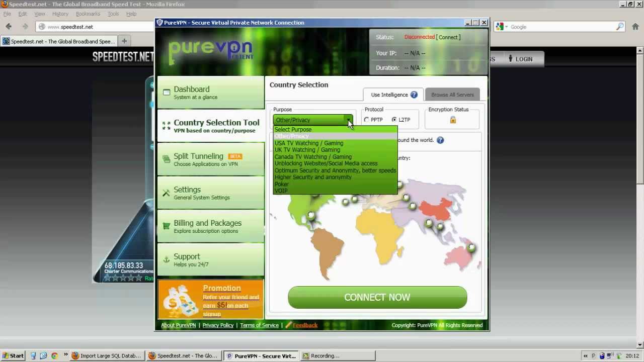Switch to the Recording taskbar item
Viewport: 644px width, 362px height.
[x=338, y=355]
